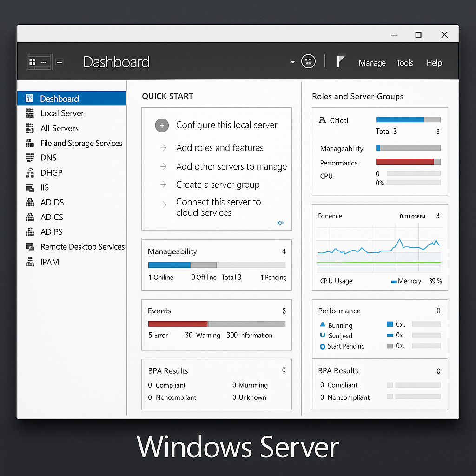The width and height of the screenshot is (476, 476).
Task: Expand the Quick Start panel with the double-arrow
Action: click(x=280, y=223)
